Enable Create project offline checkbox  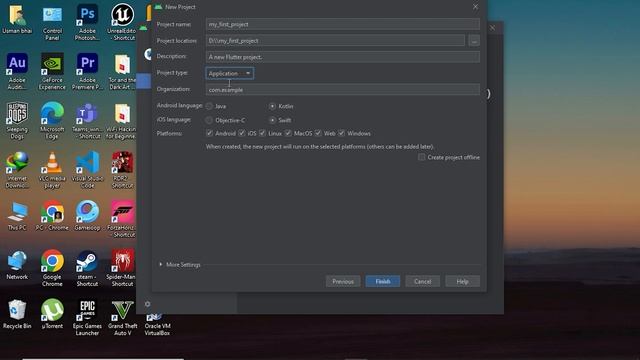pyautogui.click(x=421, y=157)
